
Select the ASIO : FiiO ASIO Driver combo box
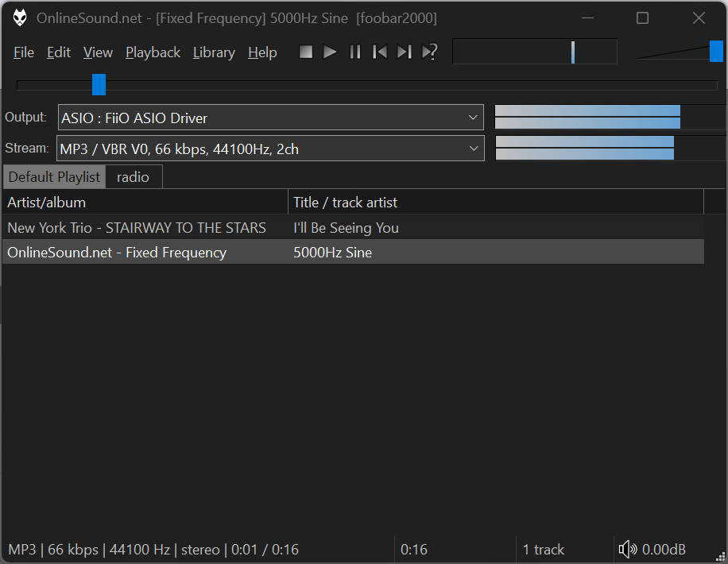pos(271,118)
